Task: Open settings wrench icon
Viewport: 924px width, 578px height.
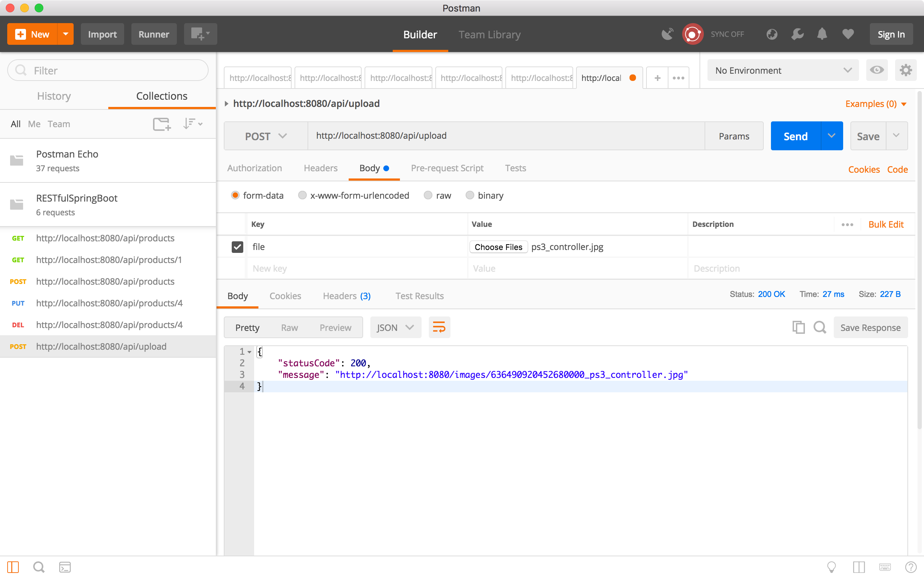Action: point(797,34)
